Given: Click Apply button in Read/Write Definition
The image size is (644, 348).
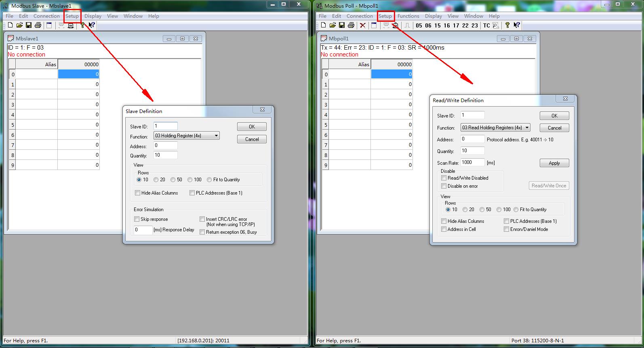Looking at the screenshot, I should tap(554, 163).
